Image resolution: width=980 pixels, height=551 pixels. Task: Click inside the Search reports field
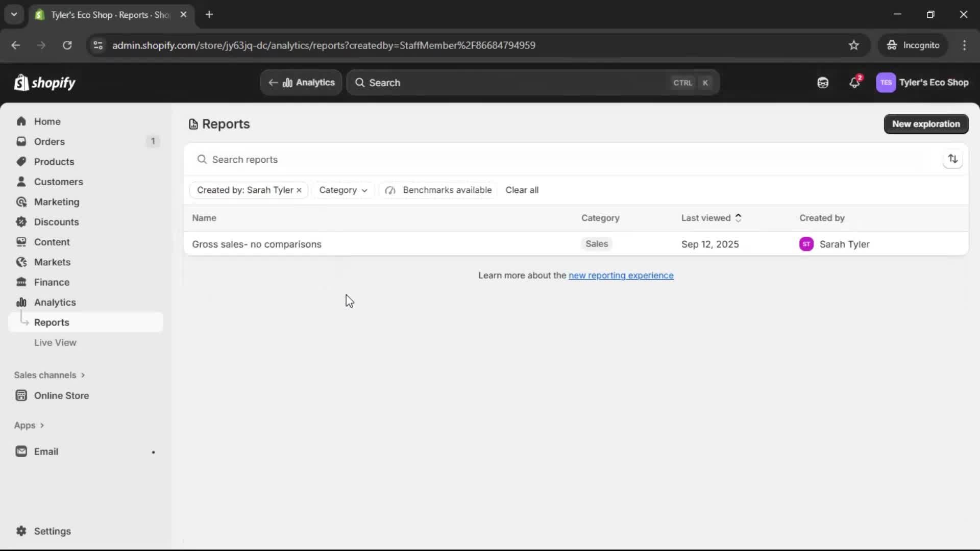357,159
